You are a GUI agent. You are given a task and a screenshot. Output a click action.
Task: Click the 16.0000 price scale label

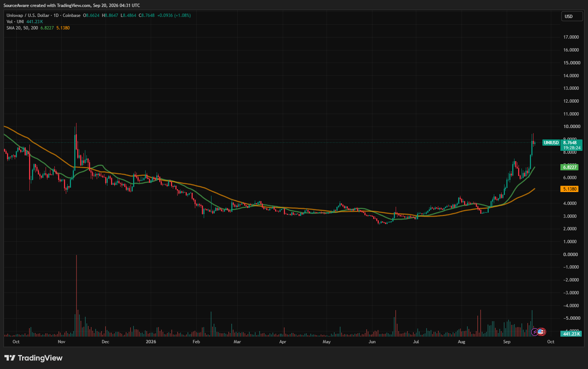(571, 50)
